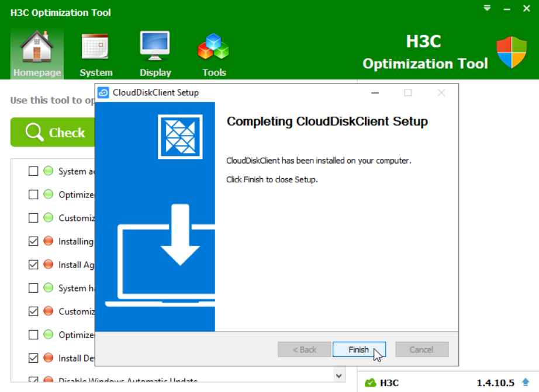The image size is (539, 392).
Task: Start the Check scan button
Action: [53, 132]
